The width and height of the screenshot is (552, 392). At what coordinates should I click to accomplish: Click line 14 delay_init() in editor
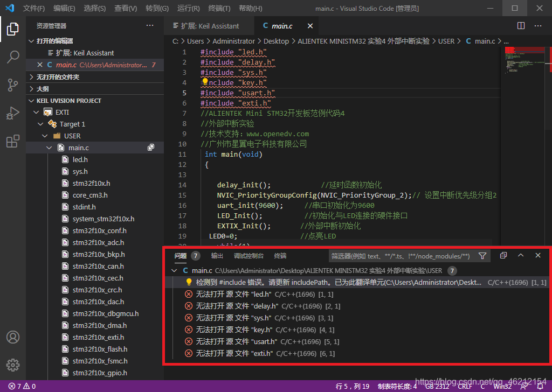pyautogui.click(x=244, y=185)
